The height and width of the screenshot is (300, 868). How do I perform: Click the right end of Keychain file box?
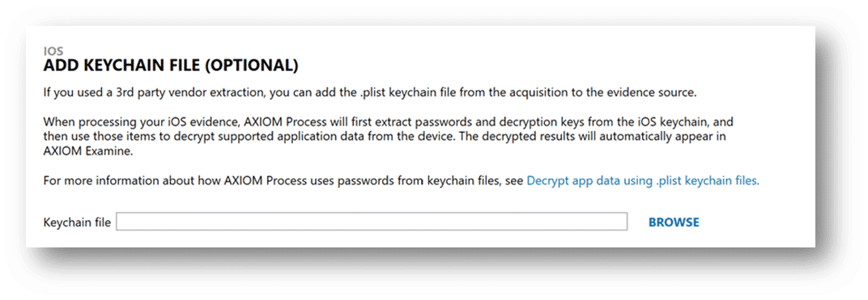[619, 222]
